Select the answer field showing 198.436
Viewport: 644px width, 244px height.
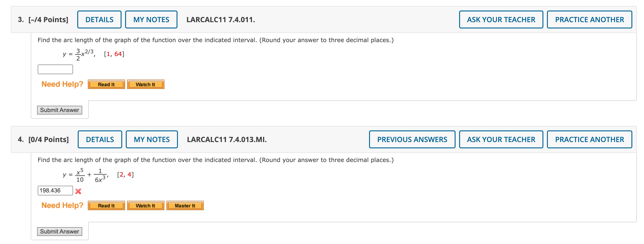coord(55,190)
